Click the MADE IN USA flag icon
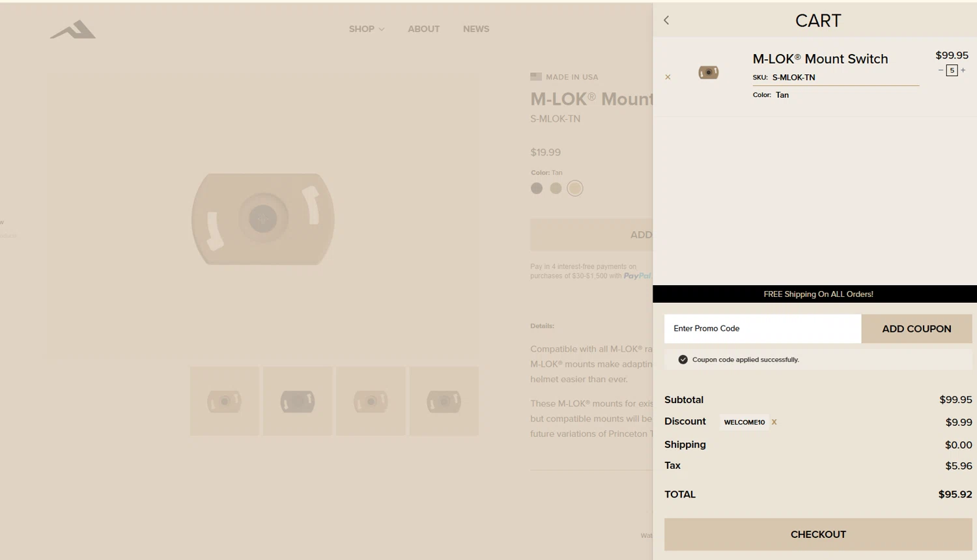977x560 pixels. [x=536, y=77]
